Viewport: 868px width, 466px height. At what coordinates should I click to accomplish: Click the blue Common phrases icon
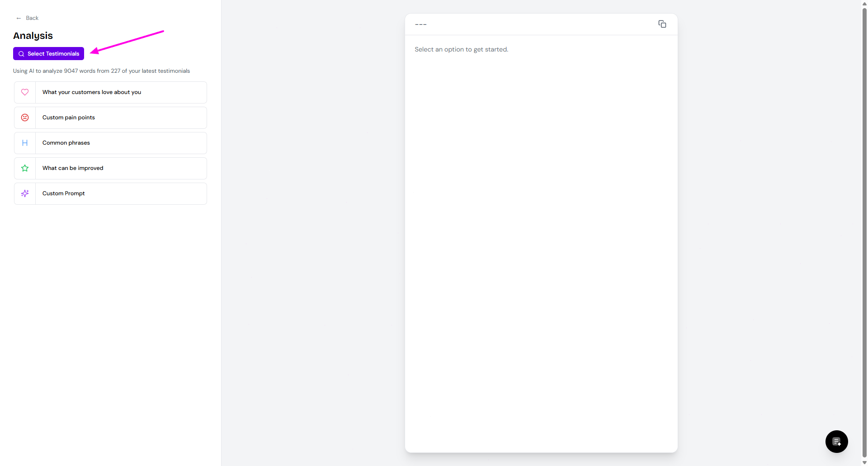[x=25, y=143]
